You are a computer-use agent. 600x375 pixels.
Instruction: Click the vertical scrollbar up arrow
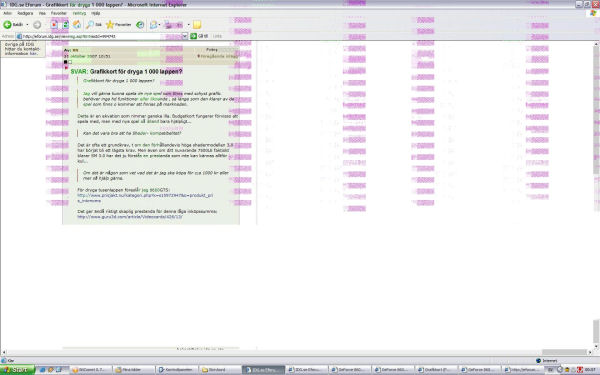597,44
